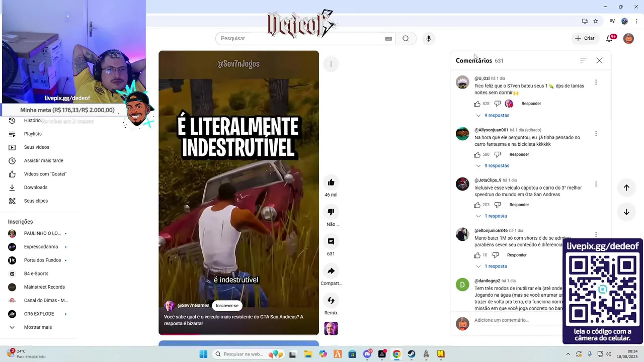The height and width of the screenshot is (362, 644).
Task: Click the Adicione um comentário field
Action: click(x=517, y=320)
